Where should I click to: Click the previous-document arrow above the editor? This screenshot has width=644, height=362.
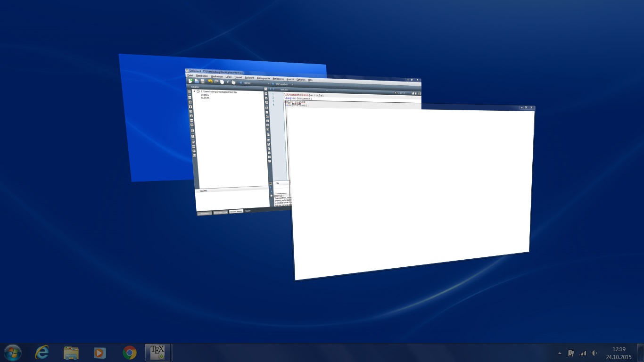(x=271, y=89)
